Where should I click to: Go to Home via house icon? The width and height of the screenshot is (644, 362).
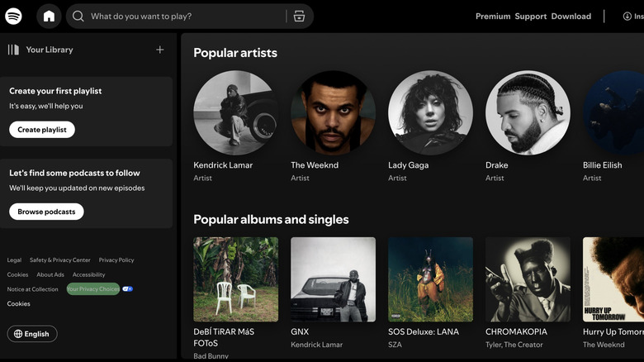[x=49, y=17]
